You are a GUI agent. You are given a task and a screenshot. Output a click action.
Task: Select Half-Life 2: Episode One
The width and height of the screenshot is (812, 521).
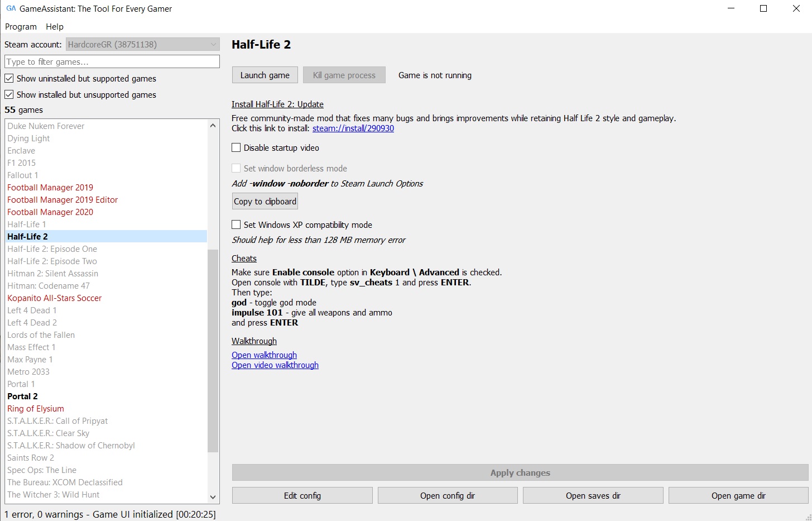pyautogui.click(x=106, y=249)
